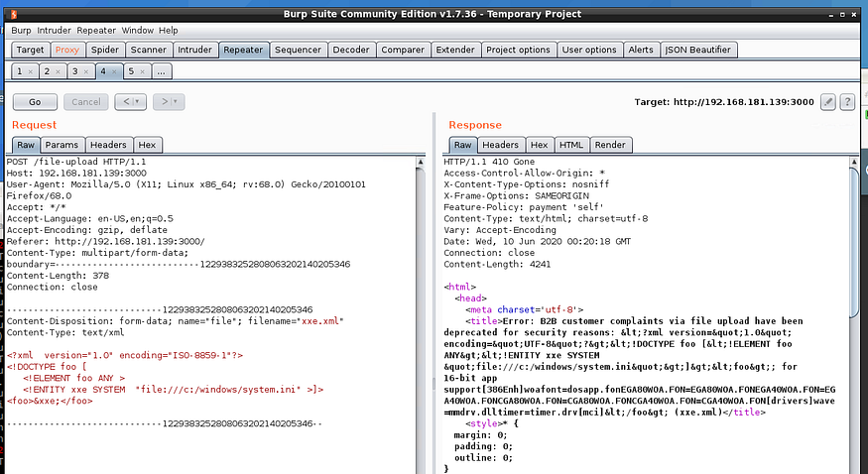This screenshot has width=868, height=474.
Task: Click the HTTP/1.1 410 Gone status line
Action: pyautogui.click(x=489, y=162)
